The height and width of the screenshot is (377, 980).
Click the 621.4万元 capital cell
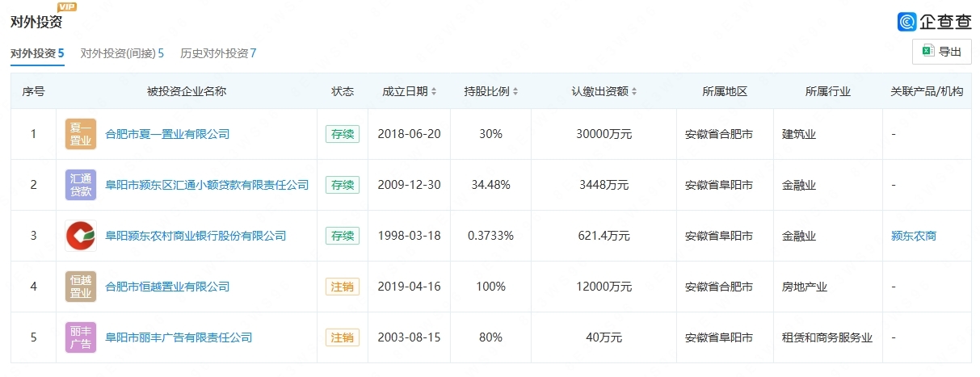click(x=604, y=236)
